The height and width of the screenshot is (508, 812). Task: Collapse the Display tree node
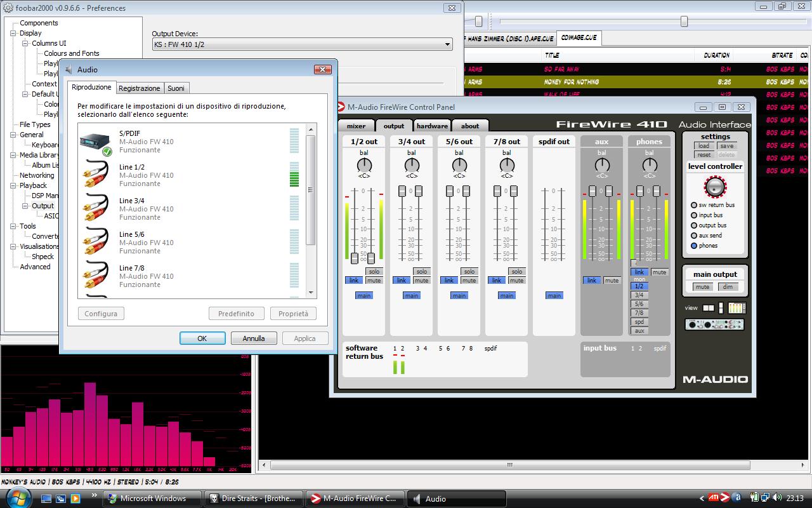[x=13, y=33]
